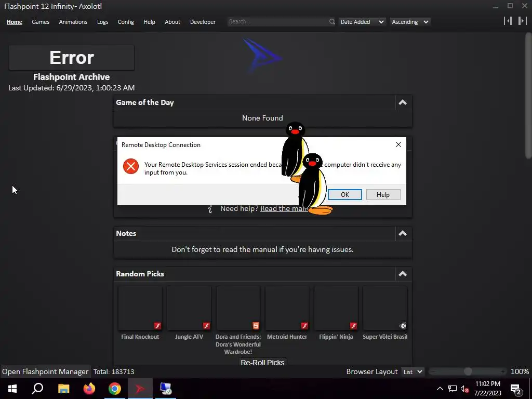Open the Config tab

[x=126, y=22]
